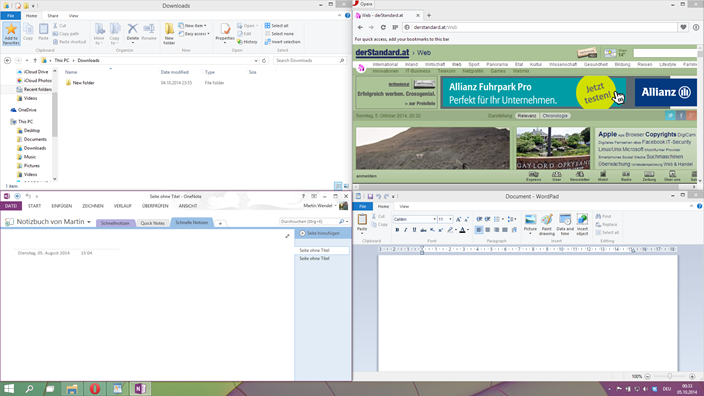This screenshot has width=704, height=396.
Task: Refresh the Downloads folder address bar
Action: 264,61
